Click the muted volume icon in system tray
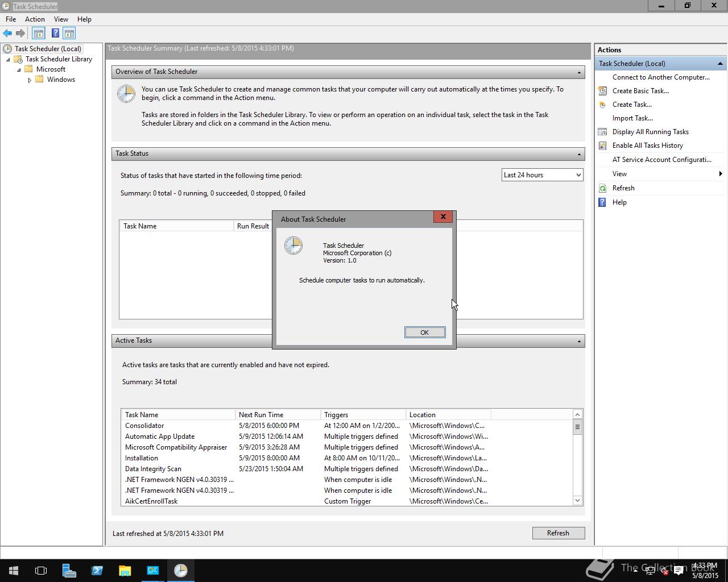Screen dimensions: 728x582 tap(664, 571)
